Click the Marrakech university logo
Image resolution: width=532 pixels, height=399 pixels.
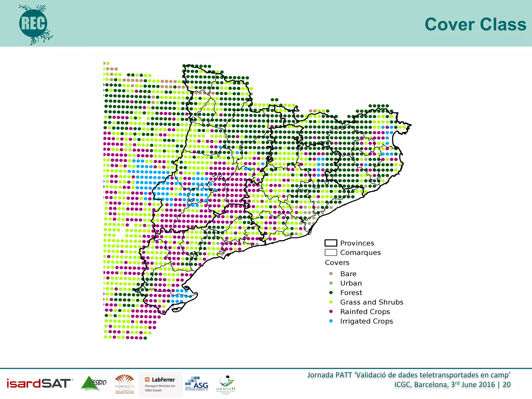(125, 384)
